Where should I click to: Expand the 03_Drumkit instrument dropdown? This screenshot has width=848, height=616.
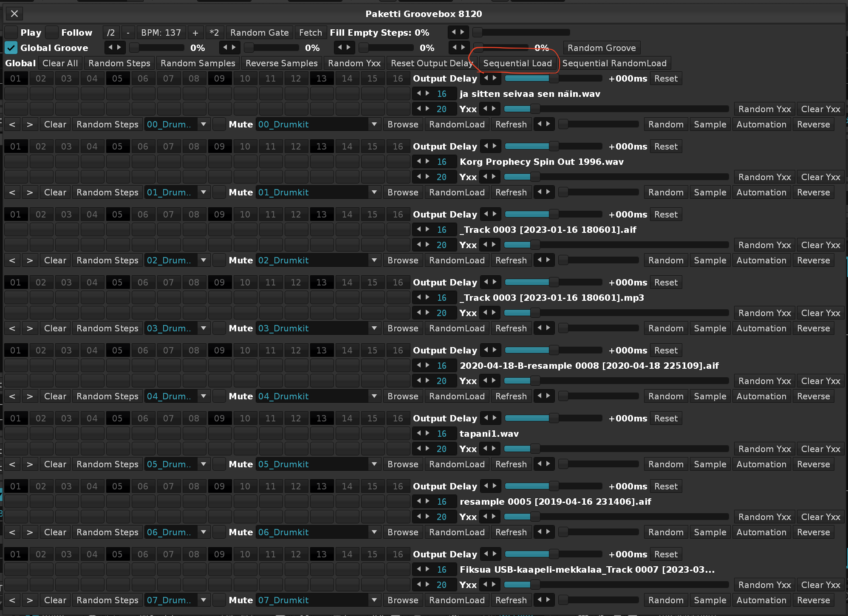click(x=374, y=328)
